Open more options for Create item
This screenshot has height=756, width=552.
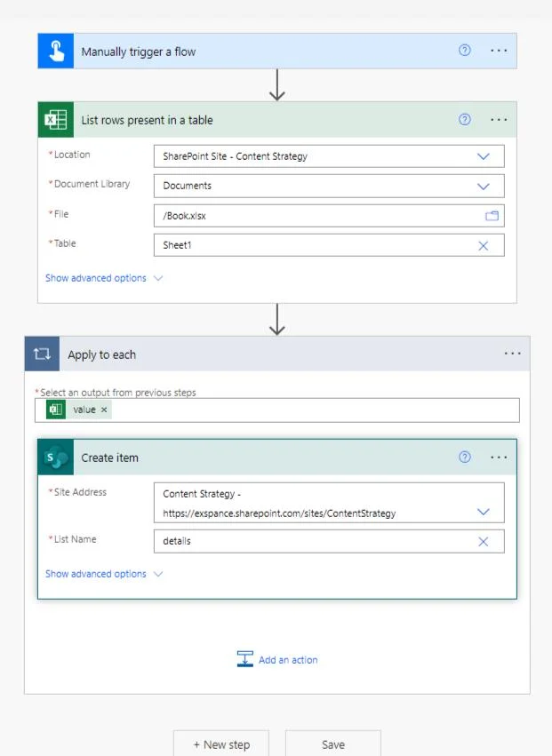[x=499, y=458]
